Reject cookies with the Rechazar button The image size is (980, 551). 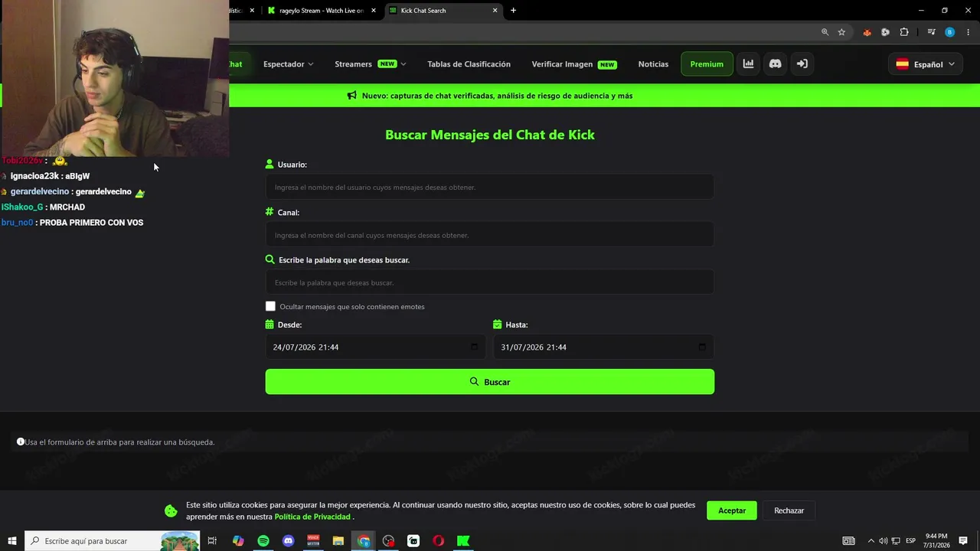789,510
